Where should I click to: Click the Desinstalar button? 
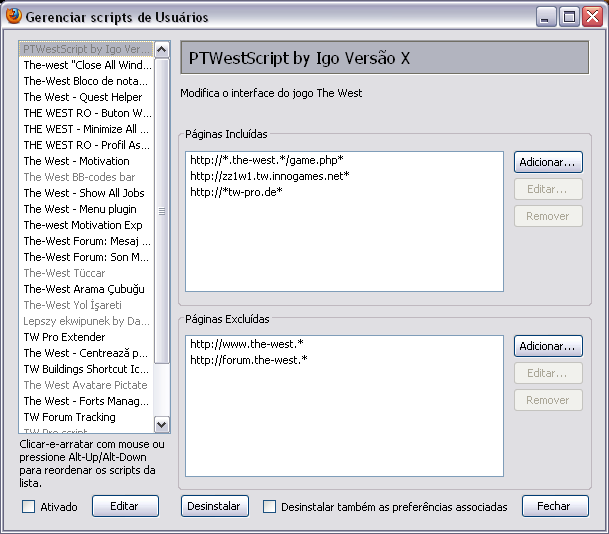pyautogui.click(x=214, y=506)
